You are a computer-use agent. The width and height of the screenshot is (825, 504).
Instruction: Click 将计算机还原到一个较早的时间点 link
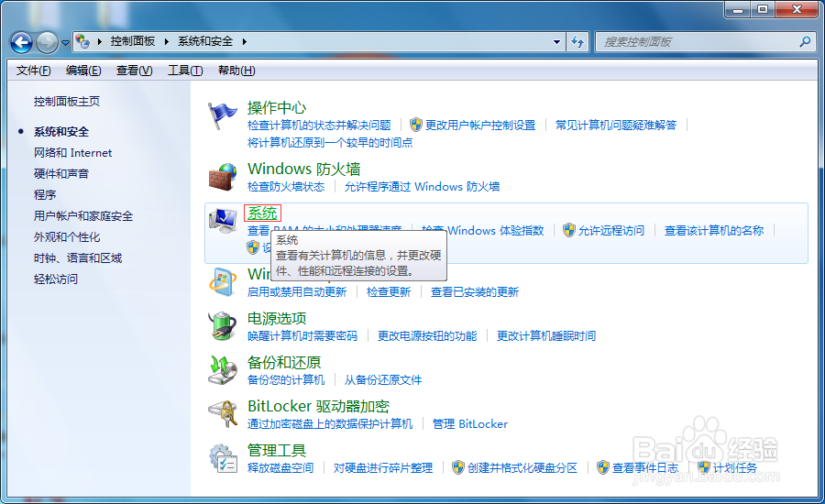[330, 143]
